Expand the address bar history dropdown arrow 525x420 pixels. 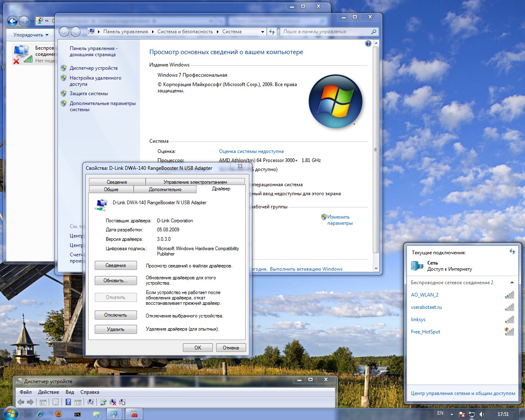point(263,32)
